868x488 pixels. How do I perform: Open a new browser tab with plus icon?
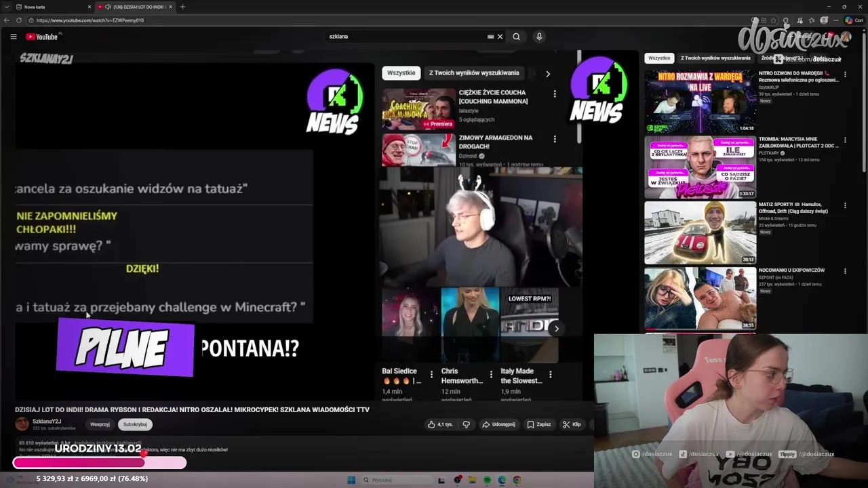click(x=182, y=7)
